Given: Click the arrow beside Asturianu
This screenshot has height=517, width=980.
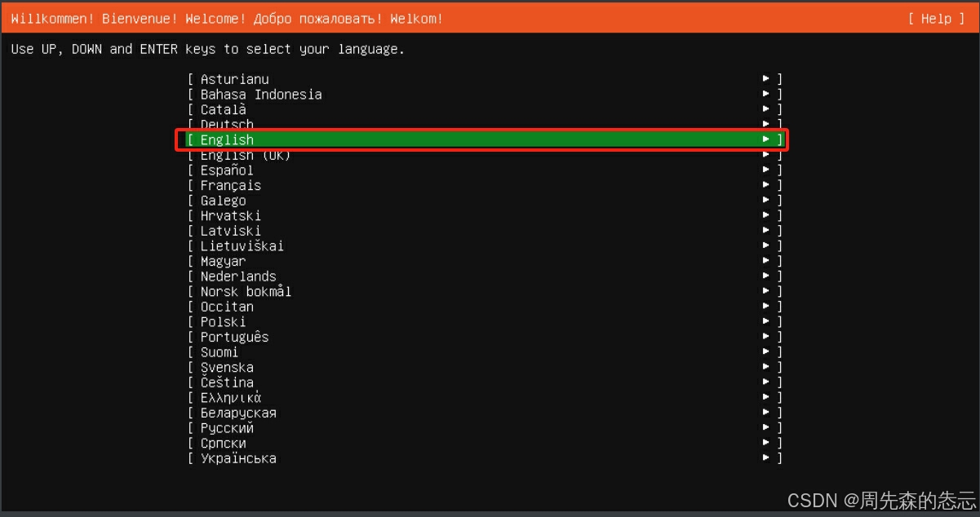Looking at the screenshot, I should click(766, 79).
